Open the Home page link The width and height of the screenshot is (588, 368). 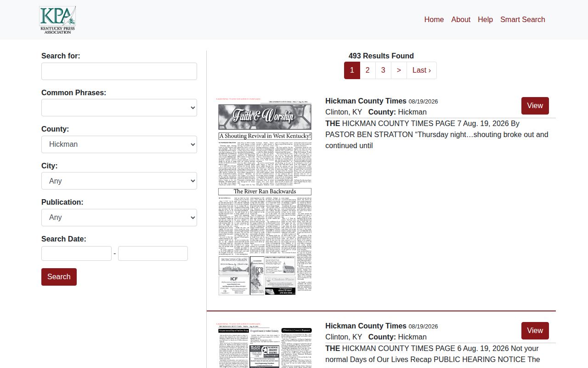pos(434,19)
